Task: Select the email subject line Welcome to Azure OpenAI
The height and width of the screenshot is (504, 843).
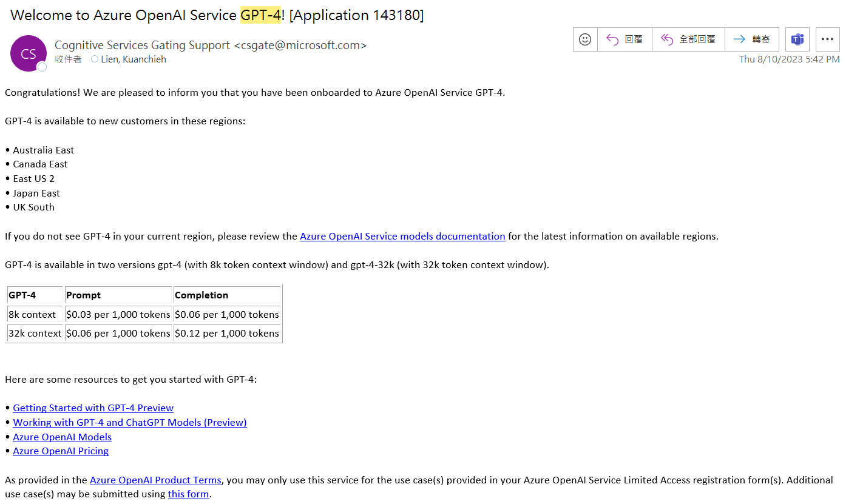Action: (x=217, y=15)
